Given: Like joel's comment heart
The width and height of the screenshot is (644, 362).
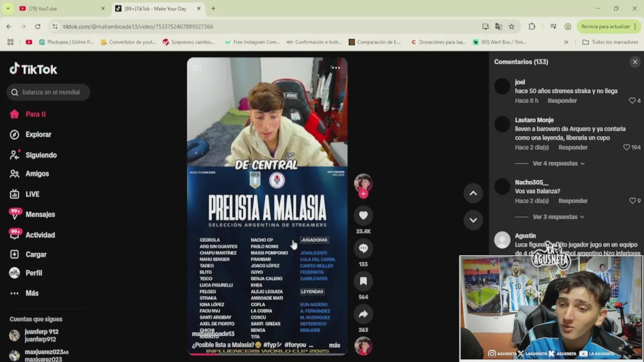Looking at the screenshot, I should coord(632,101).
